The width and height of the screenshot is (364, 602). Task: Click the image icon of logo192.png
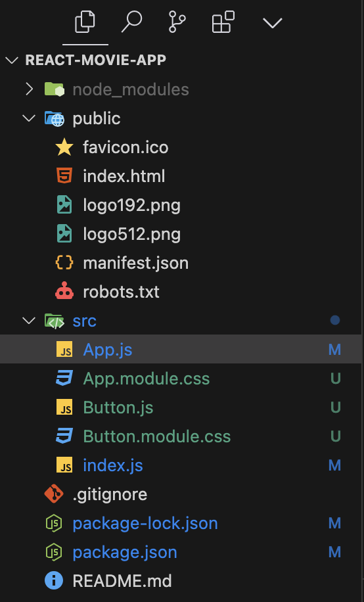pyautogui.click(x=64, y=205)
